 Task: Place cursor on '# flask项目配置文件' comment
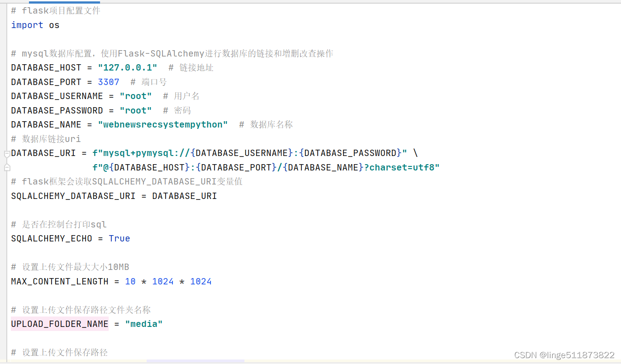pos(56,10)
